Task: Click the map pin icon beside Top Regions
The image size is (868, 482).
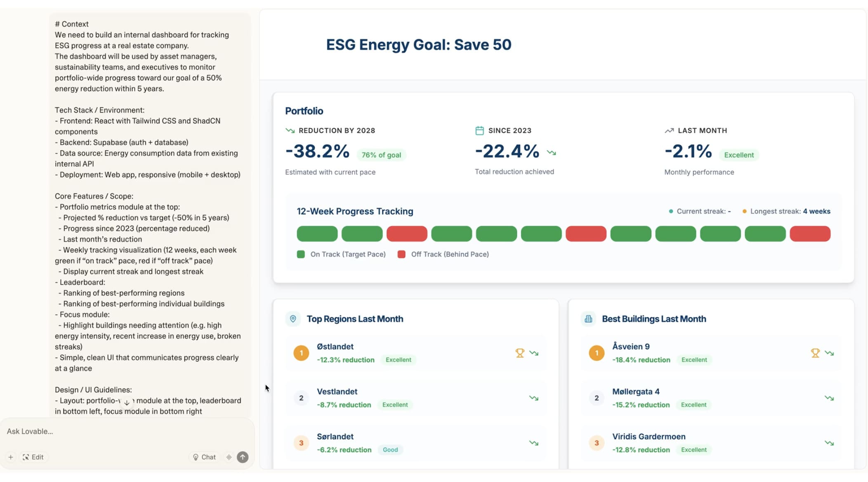Action: [x=293, y=319]
